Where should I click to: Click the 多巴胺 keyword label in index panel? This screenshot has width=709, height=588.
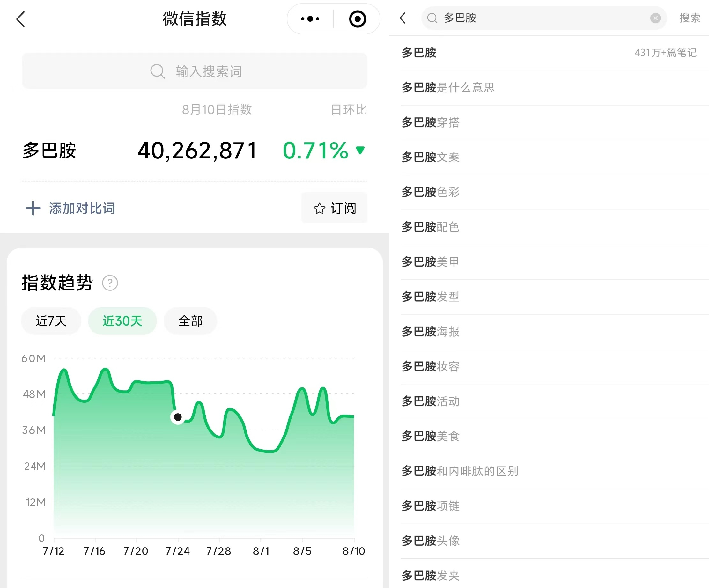pos(49,150)
